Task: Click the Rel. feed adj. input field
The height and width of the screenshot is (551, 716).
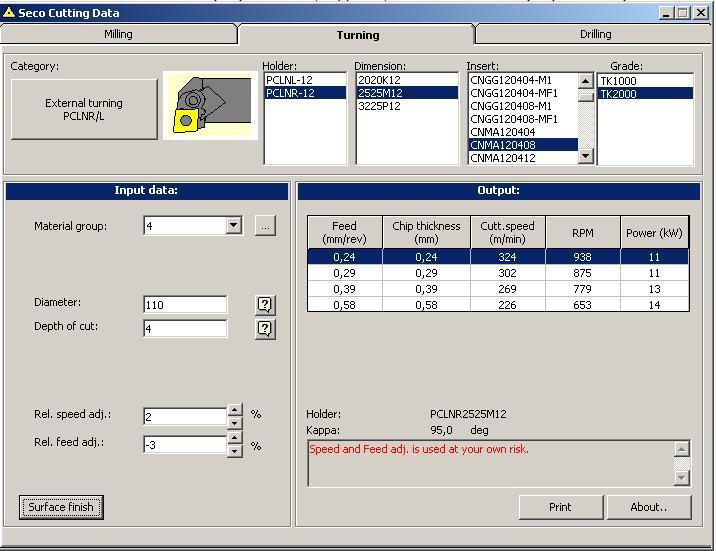Action: (185, 444)
